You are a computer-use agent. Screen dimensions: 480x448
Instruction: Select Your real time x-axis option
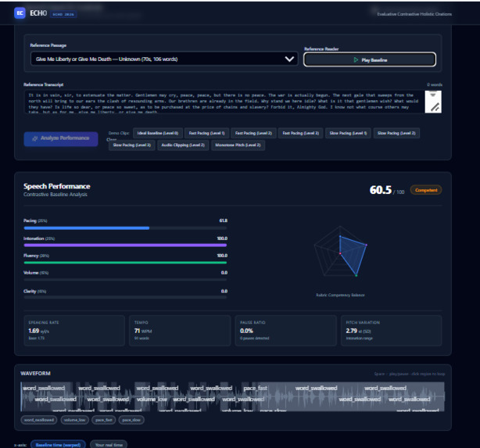click(109, 445)
